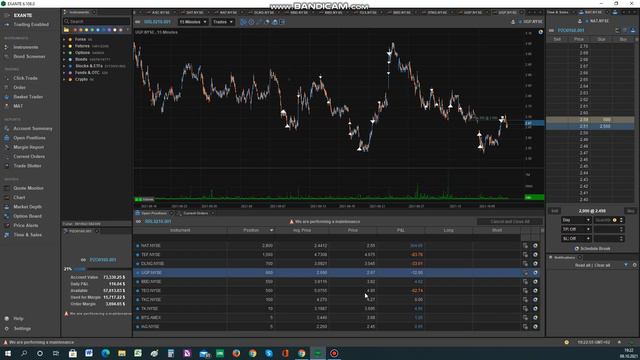Click Clear all notifications link
This screenshot has height=360, width=640.
pyautogui.click(x=602, y=266)
